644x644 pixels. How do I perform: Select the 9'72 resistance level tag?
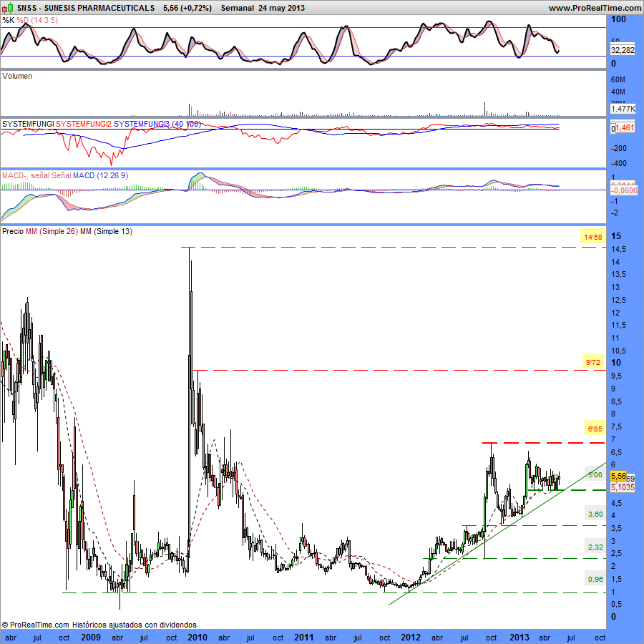[x=593, y=362]
